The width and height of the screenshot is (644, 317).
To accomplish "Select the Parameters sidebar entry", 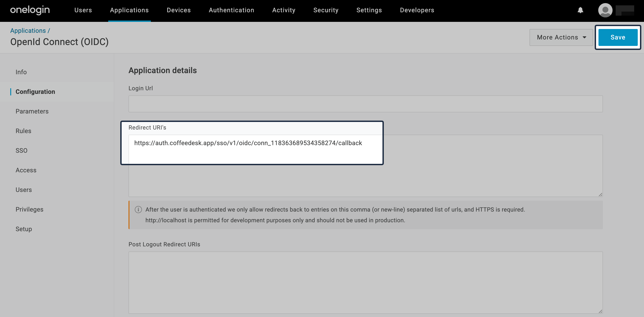I will click(32, 111).
